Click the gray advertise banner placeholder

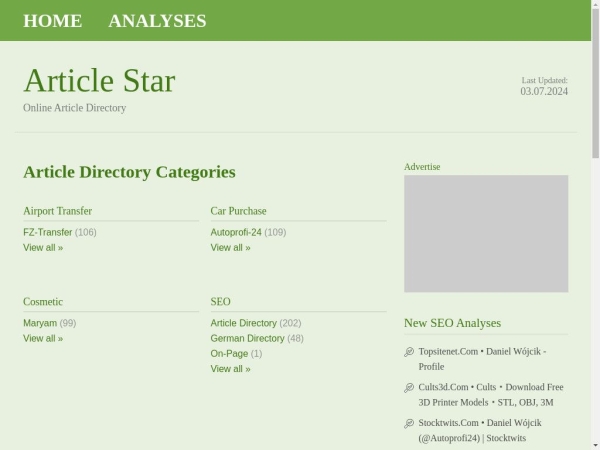(x=486, y=234)
